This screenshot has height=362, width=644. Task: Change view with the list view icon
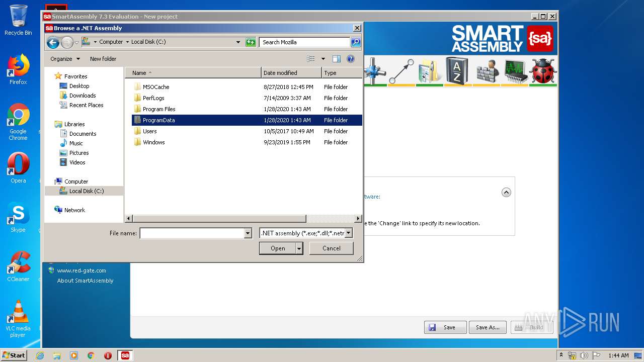[x=311, y=59]
